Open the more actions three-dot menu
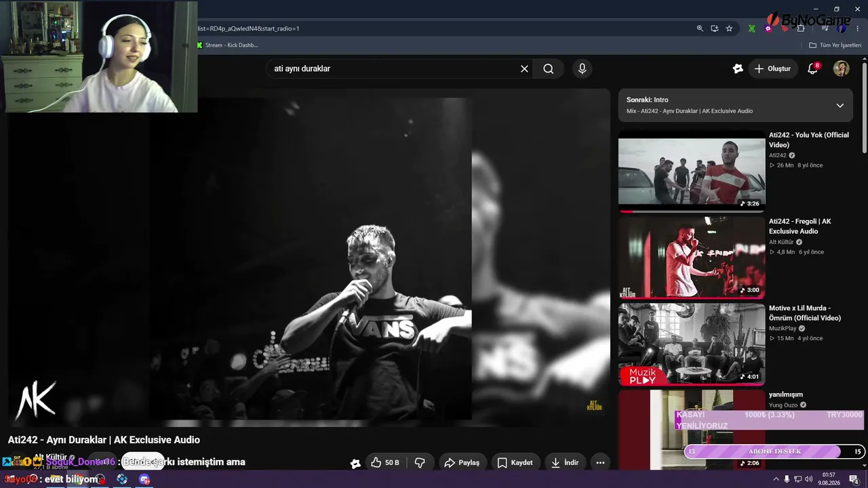Viewport: 868px width, 488px height. [600, 462]
